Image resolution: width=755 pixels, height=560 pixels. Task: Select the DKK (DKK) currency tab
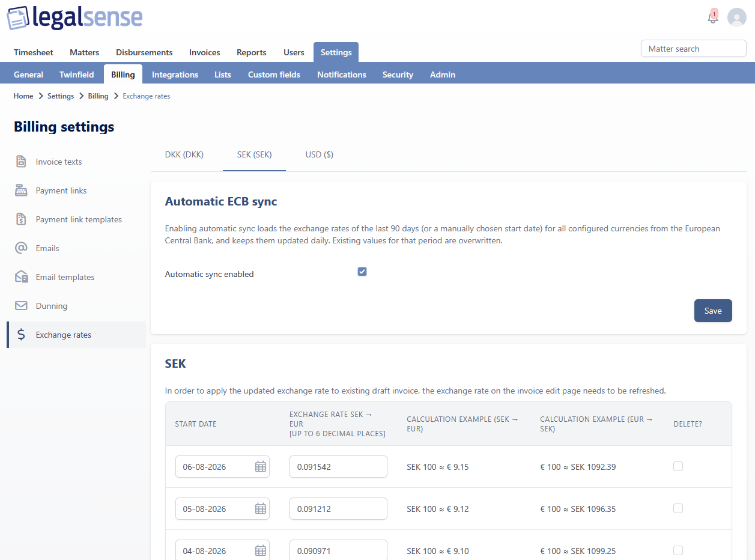(x=184, y=155)
